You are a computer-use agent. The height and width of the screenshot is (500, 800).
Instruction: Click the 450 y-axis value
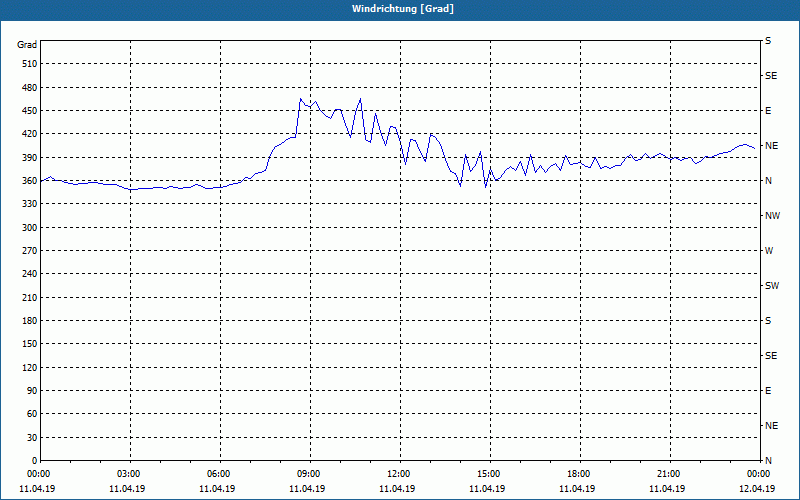(30, 111)
